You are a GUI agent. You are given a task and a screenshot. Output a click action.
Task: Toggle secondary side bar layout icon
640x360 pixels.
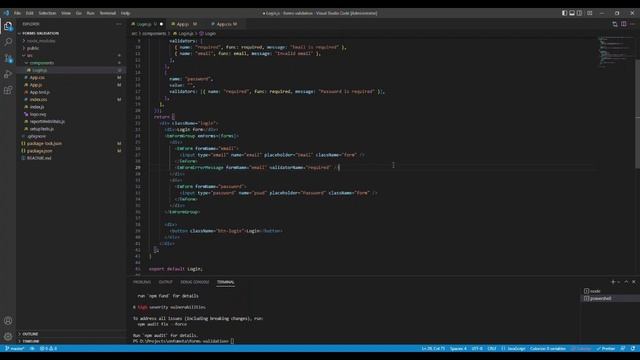(580, 13)
